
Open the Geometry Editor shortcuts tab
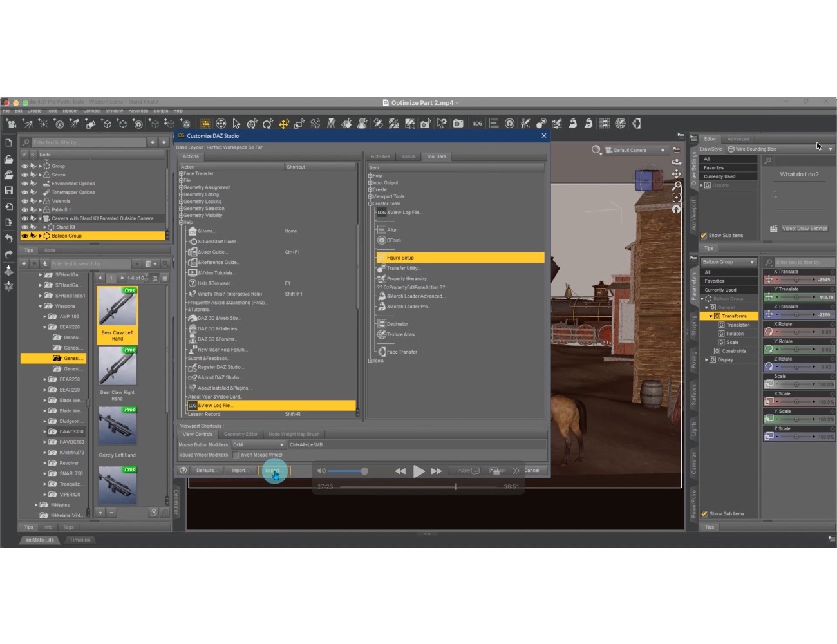point(241,435)
